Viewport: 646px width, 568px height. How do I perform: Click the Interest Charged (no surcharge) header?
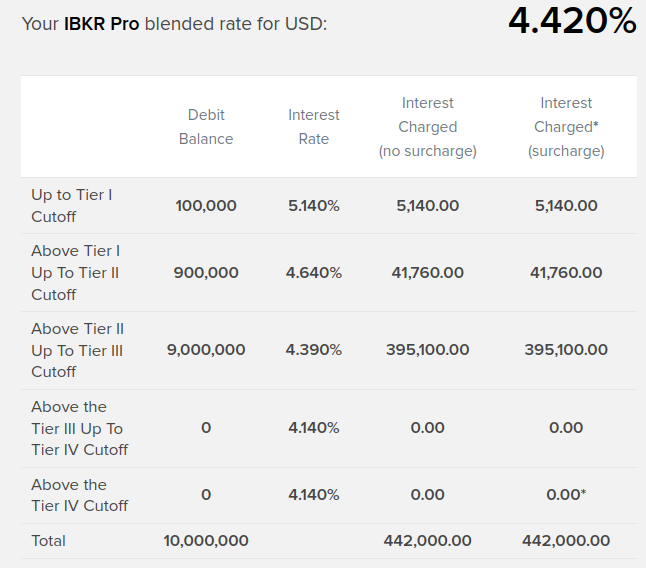pos(427,127)
